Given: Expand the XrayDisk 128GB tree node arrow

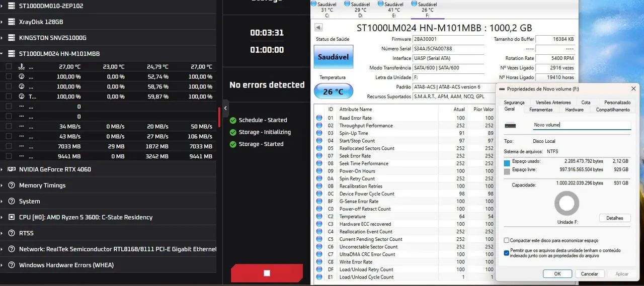Looking at the screenshot, I should [x=2, y=22].
